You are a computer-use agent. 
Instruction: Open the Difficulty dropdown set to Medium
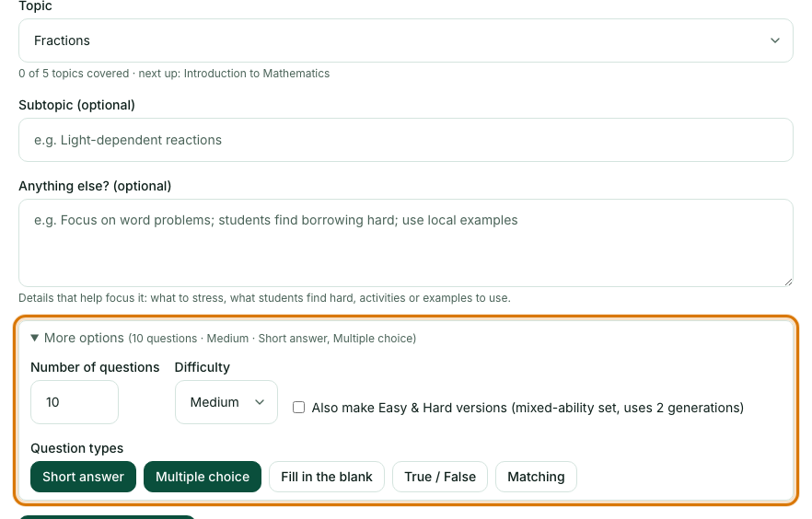coord(226,402)
